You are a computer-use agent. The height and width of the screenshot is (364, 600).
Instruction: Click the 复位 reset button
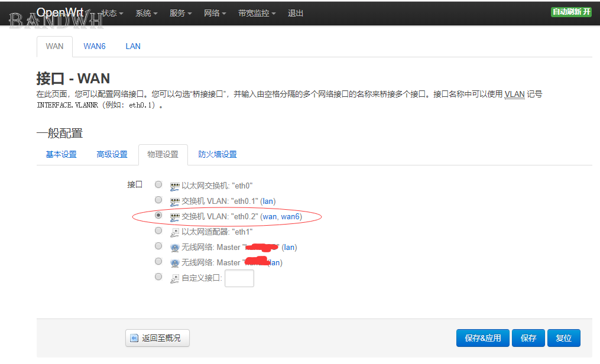coord(564,338)
